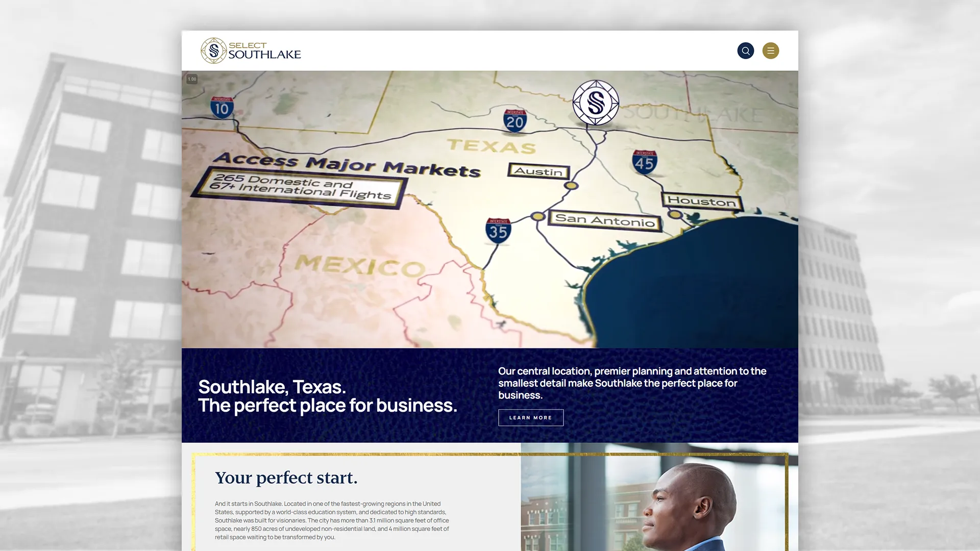
Task: Click the 'Your perfect start.' heading
Action: 286,478
